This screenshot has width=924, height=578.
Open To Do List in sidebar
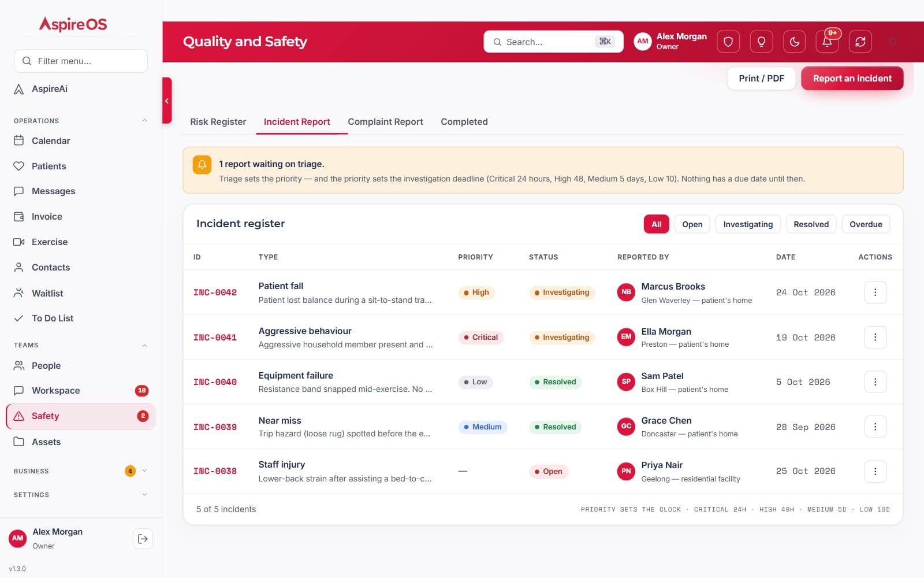[81, 318]
